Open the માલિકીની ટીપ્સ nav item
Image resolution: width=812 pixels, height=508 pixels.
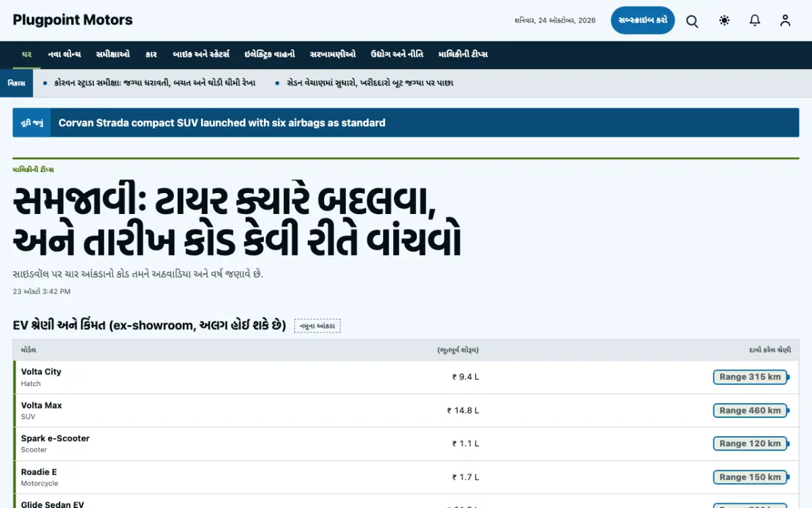coord(463,54)
